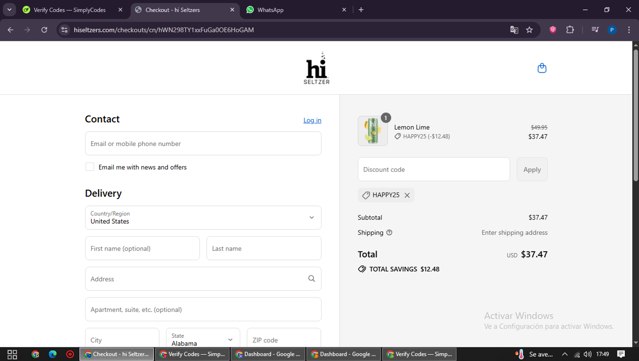Open the translate page icon
Screen dimensions: 639x361
(514, 30)
